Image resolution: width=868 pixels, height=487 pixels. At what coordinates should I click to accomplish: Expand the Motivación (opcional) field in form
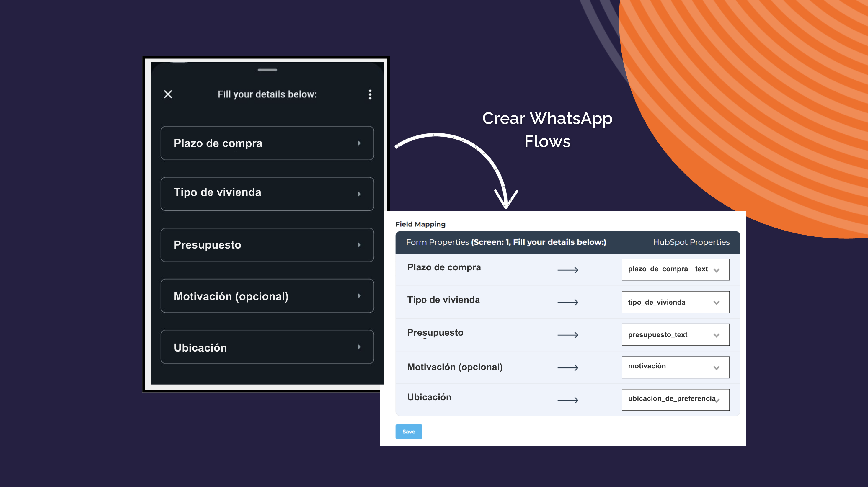click(x=267, y=296)
